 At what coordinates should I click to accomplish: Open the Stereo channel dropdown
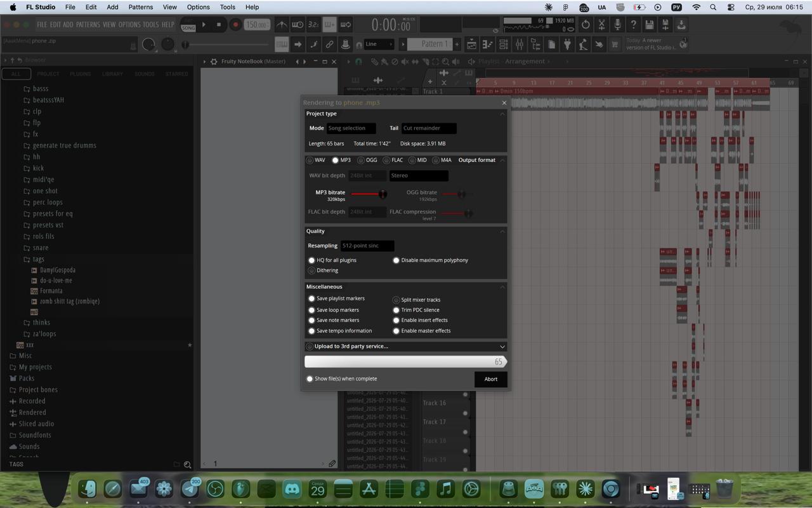point(419,176)
